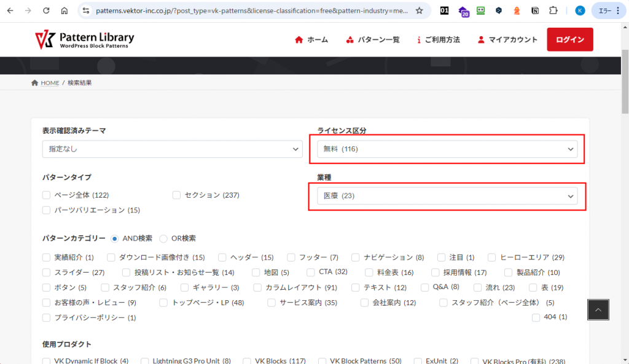Click the HOME breadcrumb link
The width and height of the screenshot is (629, 364).
coord(50,83)
